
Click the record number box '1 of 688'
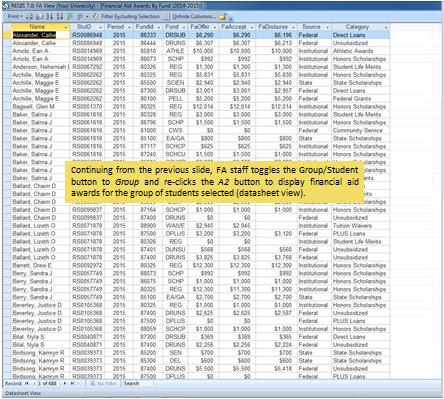[x=48, y=383]
